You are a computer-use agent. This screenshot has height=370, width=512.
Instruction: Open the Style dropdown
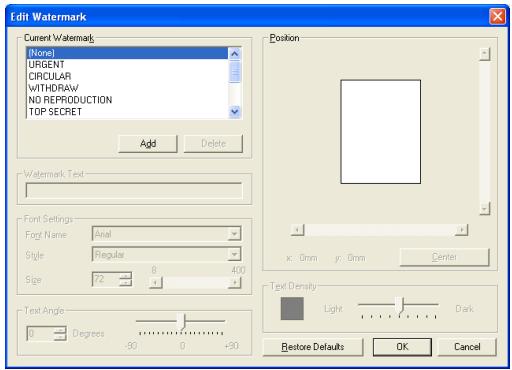[x=234, y=255]
